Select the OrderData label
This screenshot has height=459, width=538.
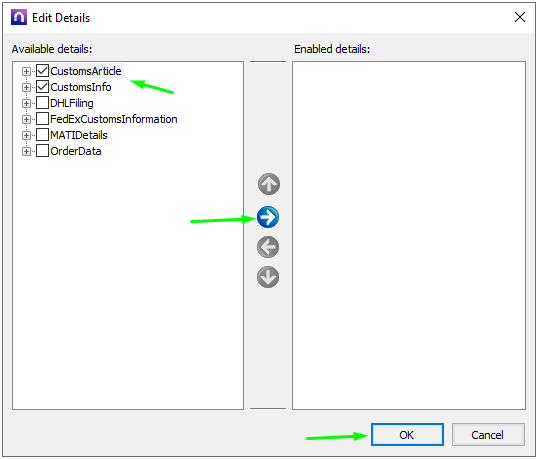click(x=75, y=151)
